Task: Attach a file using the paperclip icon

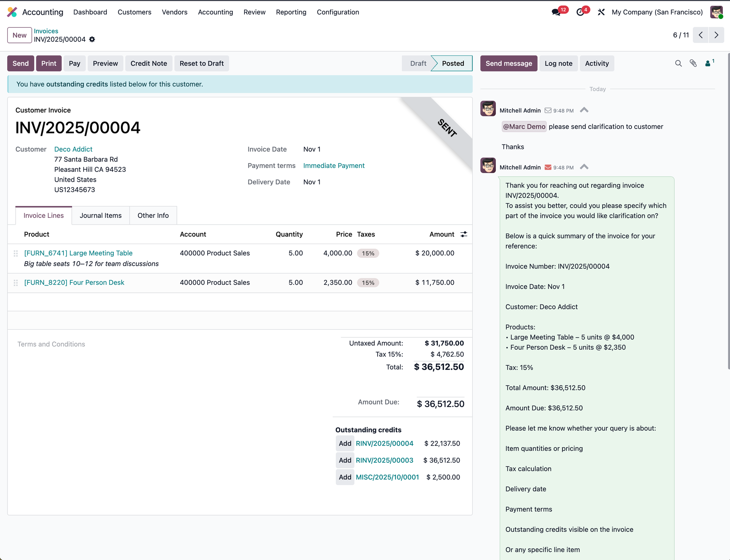Action: click(693, 63)
